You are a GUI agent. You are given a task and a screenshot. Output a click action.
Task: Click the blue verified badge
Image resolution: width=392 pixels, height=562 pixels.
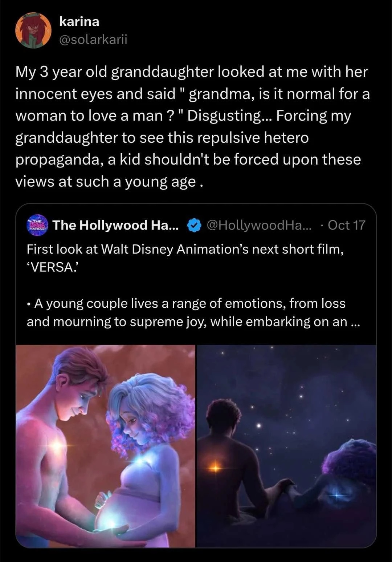pyautogui.click(x=194, y=225)
